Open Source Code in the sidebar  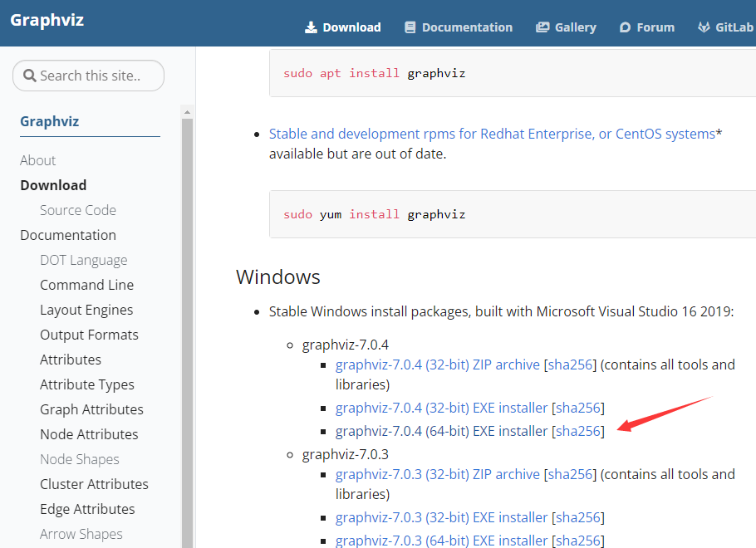point(78,211)
